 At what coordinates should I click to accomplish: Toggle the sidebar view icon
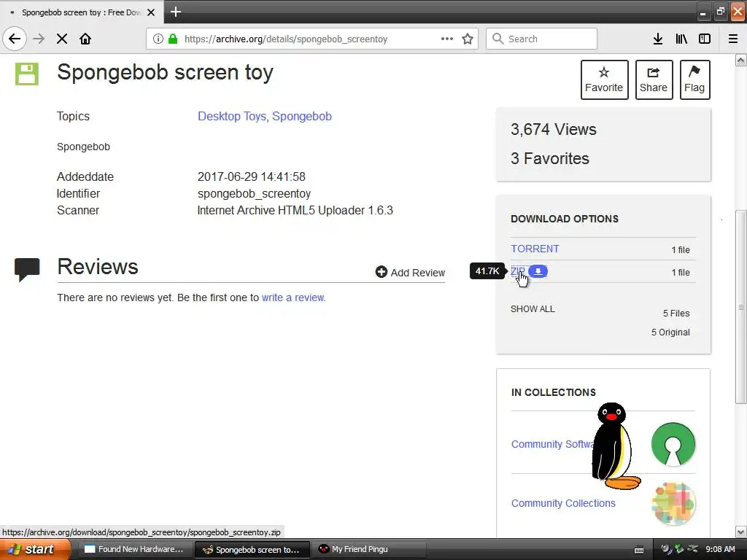(x=705, y=39)
